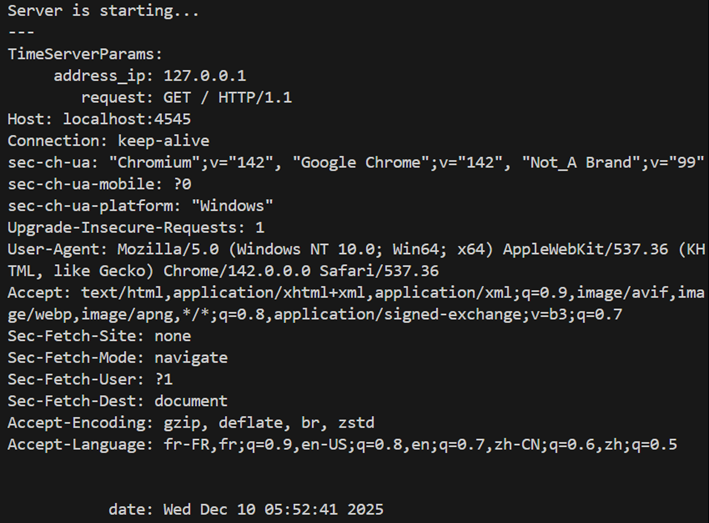This screenshot has height=523, width=709.
Task: Click the Accept-Language fr-FR line
Action: (x=342, y=444)
